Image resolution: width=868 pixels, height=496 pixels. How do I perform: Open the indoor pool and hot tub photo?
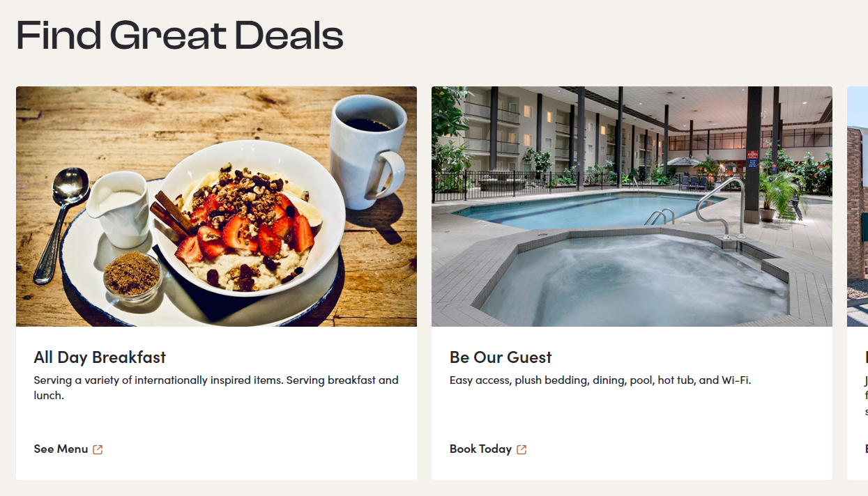click(632, 206)
